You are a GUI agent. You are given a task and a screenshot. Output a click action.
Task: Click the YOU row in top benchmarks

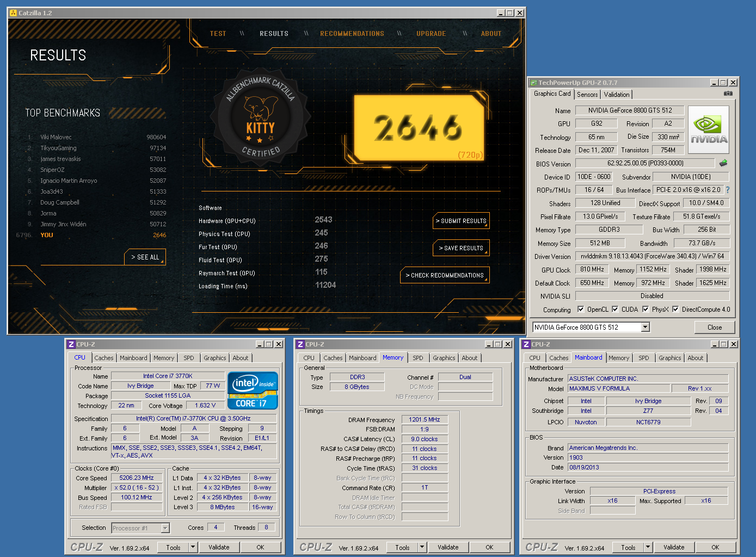(x=91, y=235)
